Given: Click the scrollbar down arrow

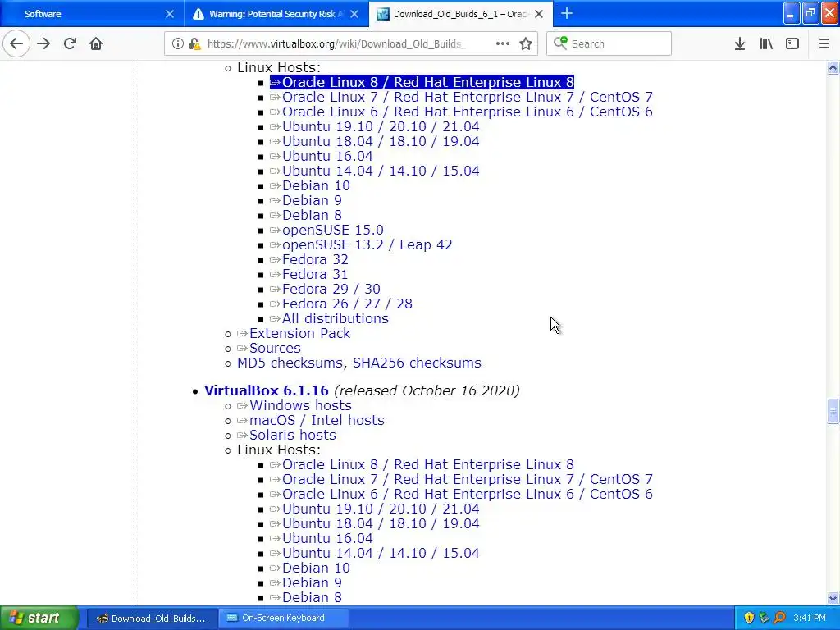Looking at the screenshot, I should pos(833,598).
